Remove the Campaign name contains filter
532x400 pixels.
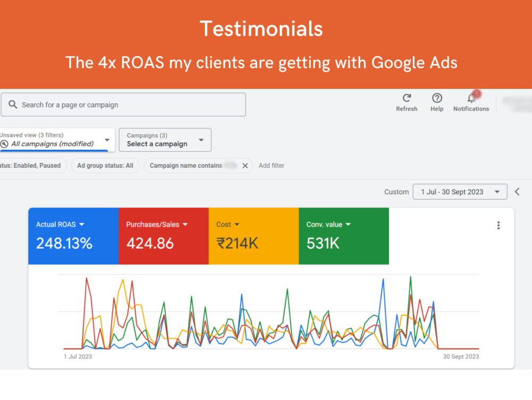245,166
